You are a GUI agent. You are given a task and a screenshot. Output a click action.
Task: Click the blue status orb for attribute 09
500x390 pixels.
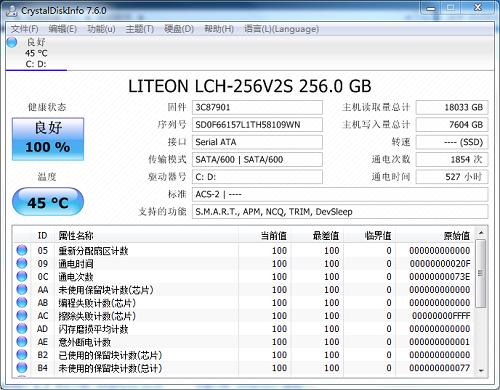click(22, 263)
